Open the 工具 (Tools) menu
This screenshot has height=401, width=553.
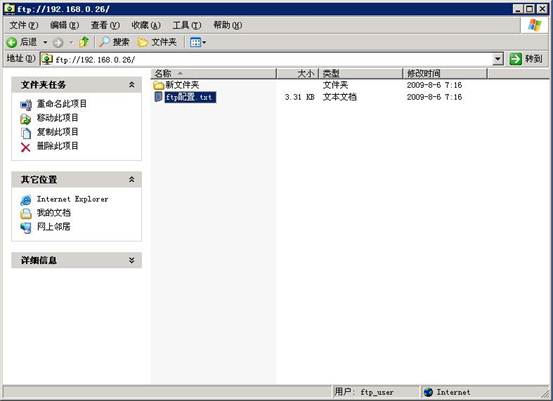tap(187, 25)
